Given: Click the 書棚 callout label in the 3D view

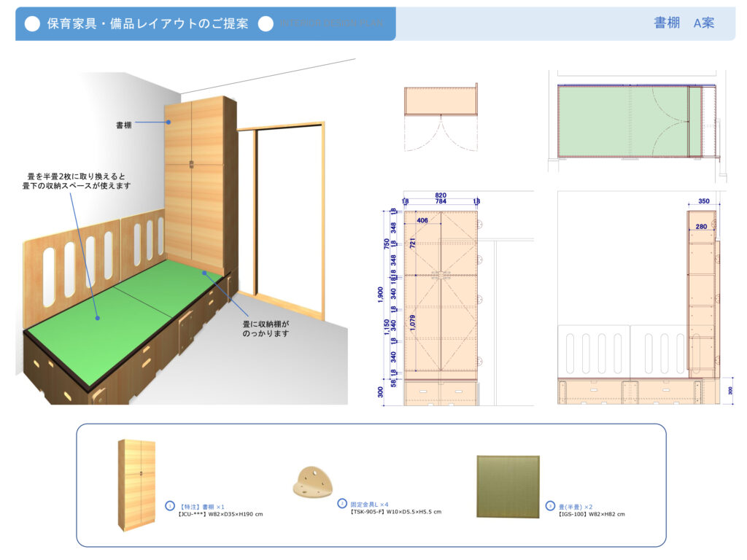Looking at the screenshot, I should (x=123, y=125).
